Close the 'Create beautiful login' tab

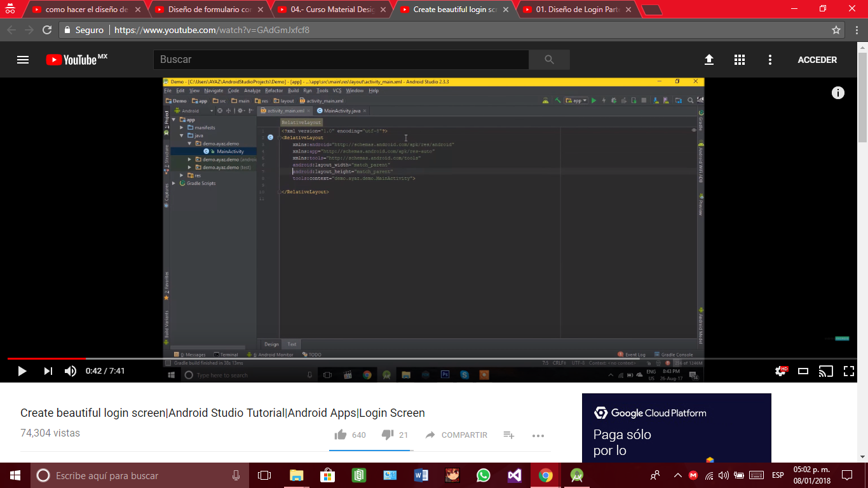click(506, 10)
